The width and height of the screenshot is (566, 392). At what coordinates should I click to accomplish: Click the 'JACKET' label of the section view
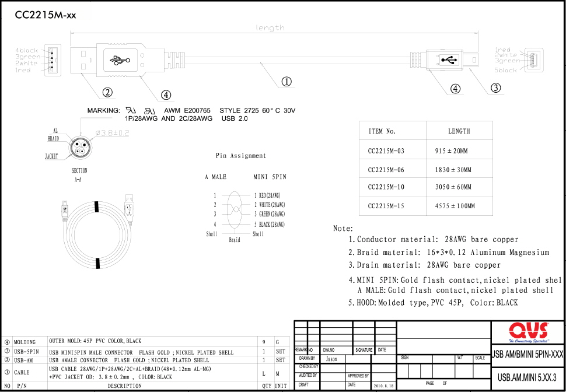click(x=51, y=156)
